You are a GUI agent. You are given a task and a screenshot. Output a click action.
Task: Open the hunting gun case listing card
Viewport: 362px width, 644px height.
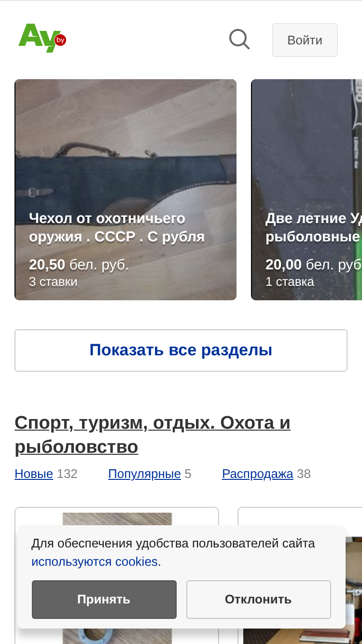point(125,190)
